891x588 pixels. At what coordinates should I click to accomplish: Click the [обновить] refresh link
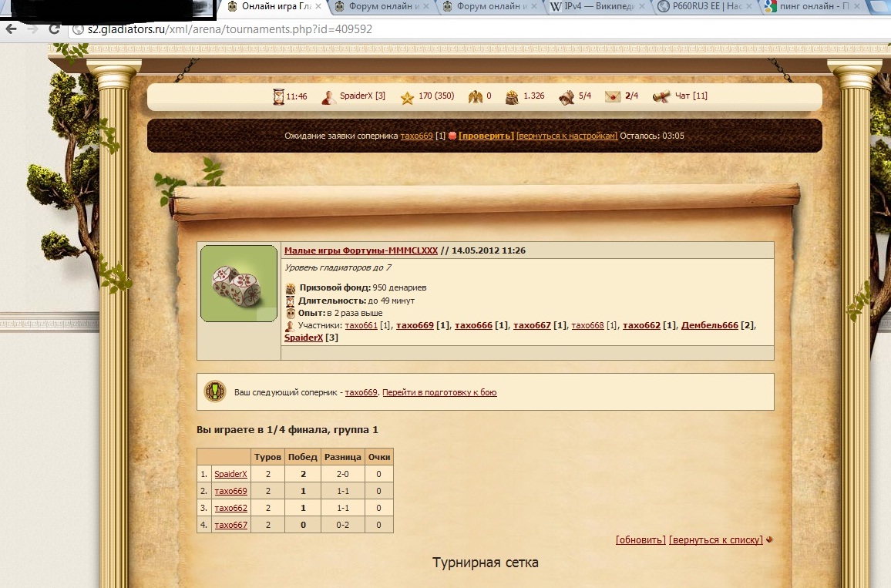(x=641, y=539)
